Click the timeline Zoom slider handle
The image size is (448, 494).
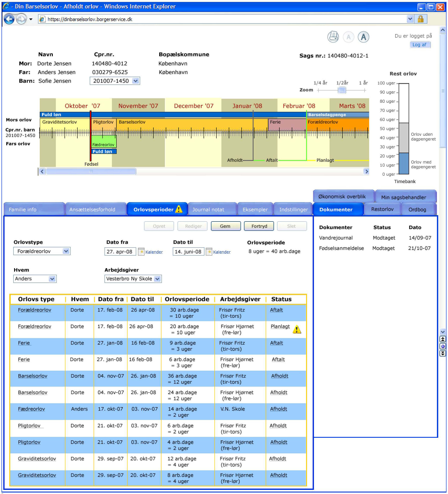[x=342, y=90]
